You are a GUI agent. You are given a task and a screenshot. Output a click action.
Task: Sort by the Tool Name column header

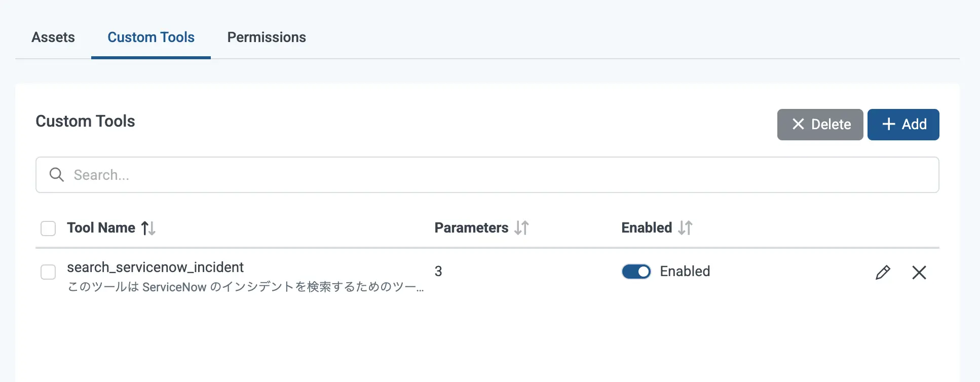click(x=101, y=228)
